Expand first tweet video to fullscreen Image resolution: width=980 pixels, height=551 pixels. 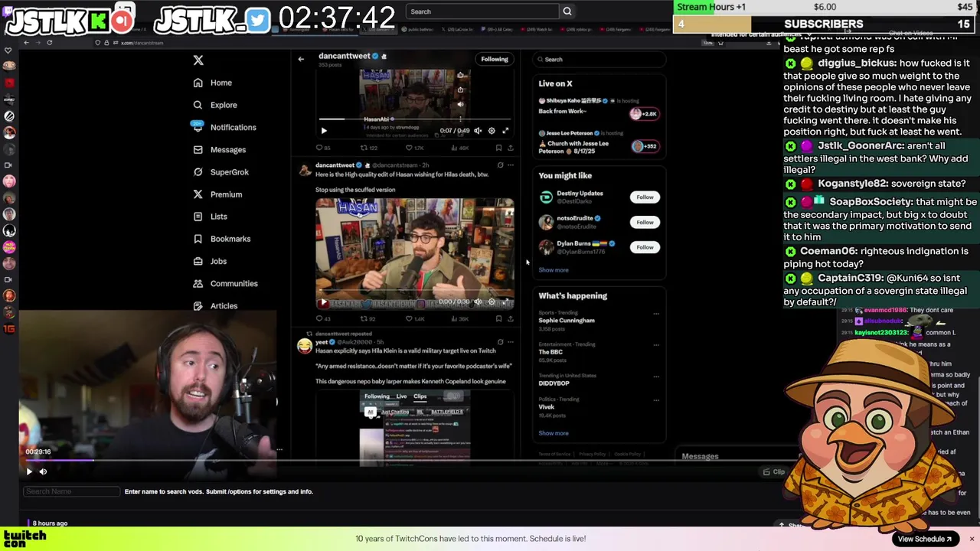coord(505,131)
